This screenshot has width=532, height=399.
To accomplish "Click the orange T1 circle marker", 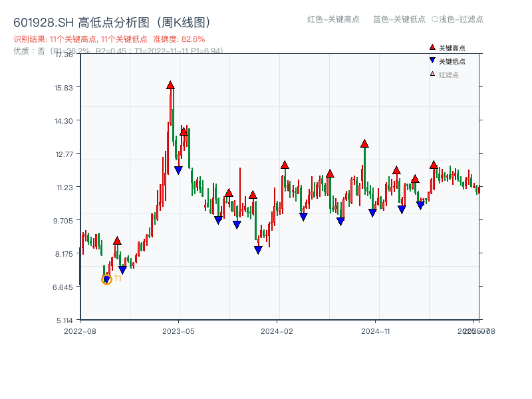I will 106,280.
